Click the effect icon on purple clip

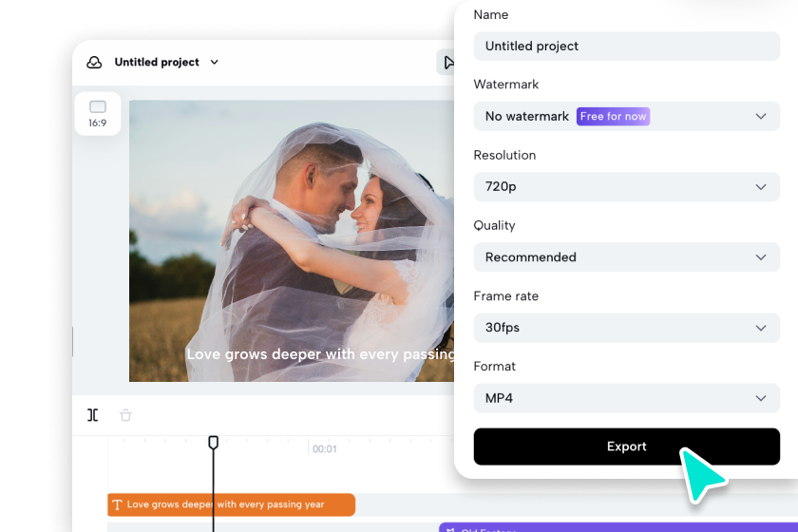coord(450,527)
